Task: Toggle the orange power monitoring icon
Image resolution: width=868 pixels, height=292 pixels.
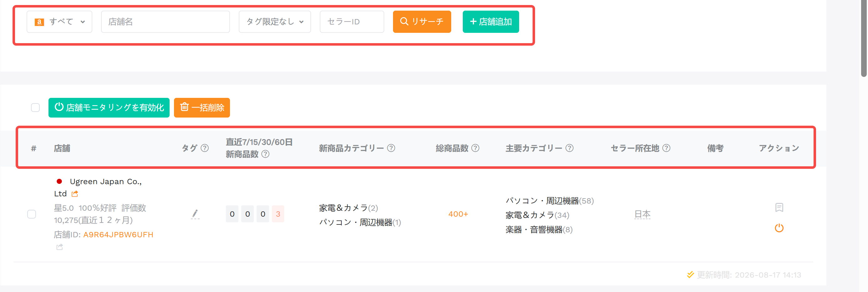Action: click(x=779, y=228)
